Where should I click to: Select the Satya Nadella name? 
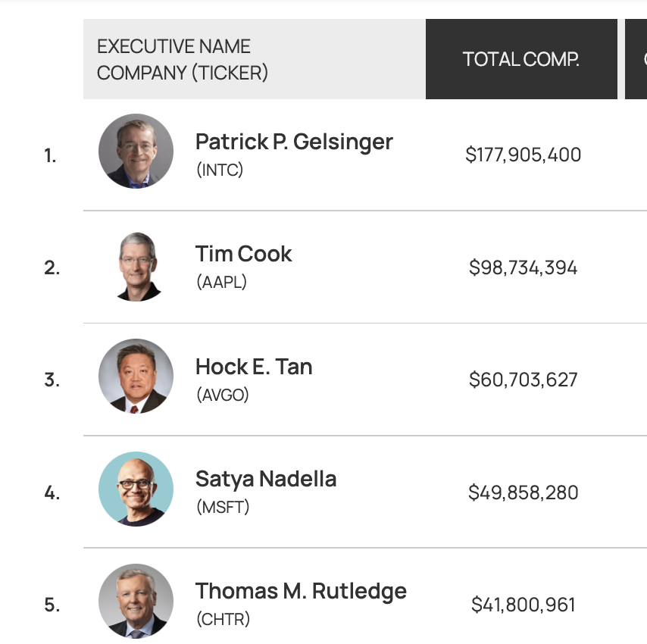(x=266, y=479)
